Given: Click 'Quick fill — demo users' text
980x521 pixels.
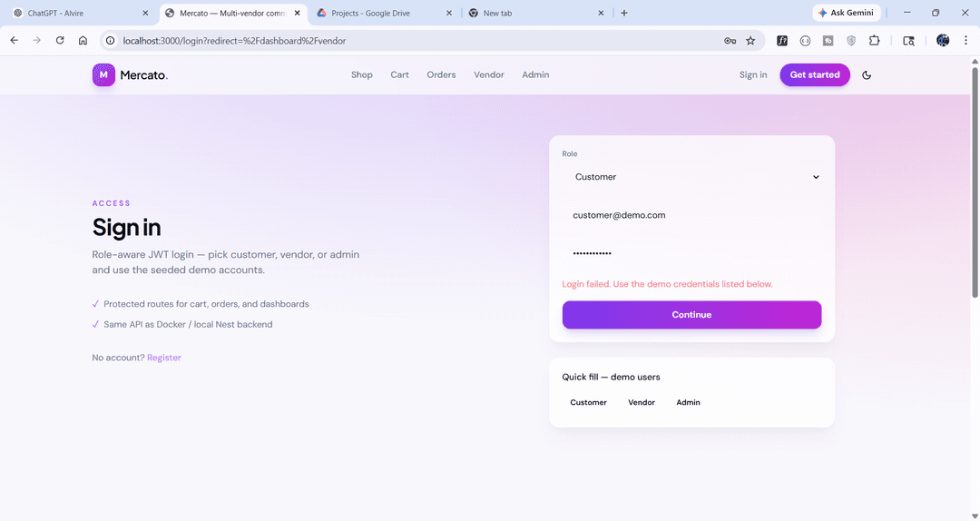Looking at the screenshot, I should point(611,378).
